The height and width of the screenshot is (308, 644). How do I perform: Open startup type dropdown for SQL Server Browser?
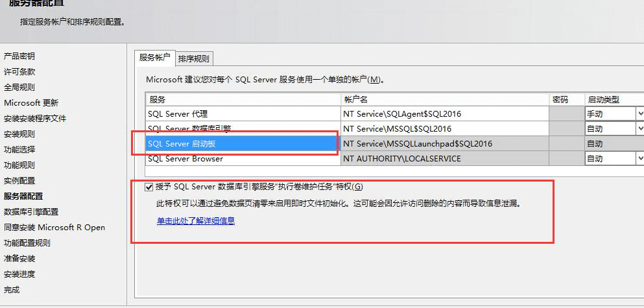[640, 158]
